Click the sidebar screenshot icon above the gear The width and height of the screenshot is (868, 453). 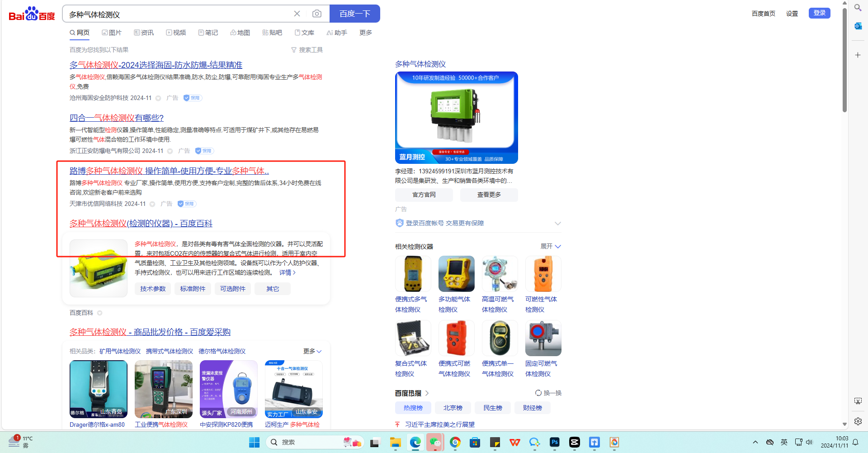858,401
